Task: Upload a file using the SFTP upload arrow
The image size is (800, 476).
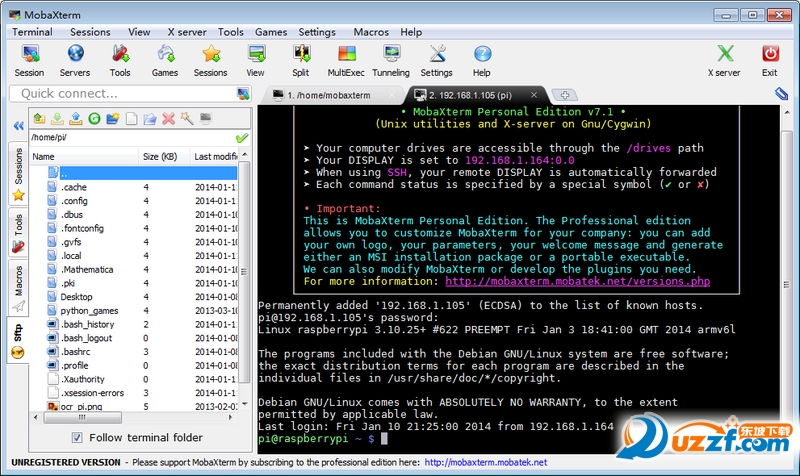Action: 76,119
